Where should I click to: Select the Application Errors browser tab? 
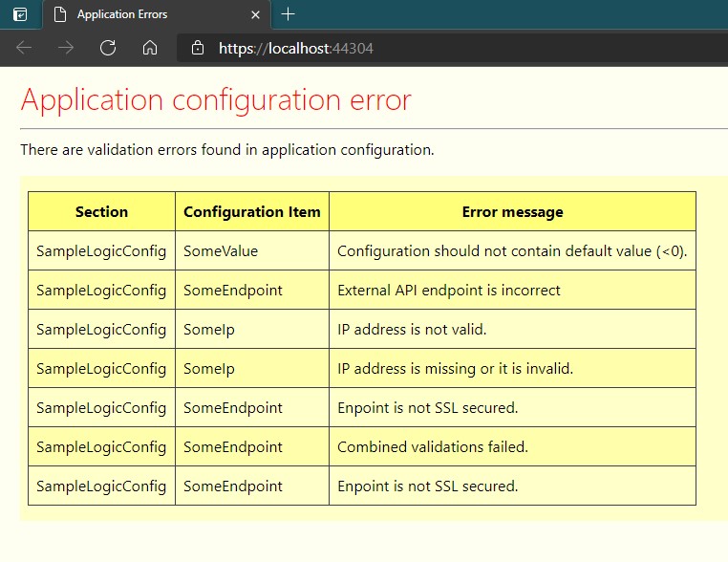click(x=157, y=14)
